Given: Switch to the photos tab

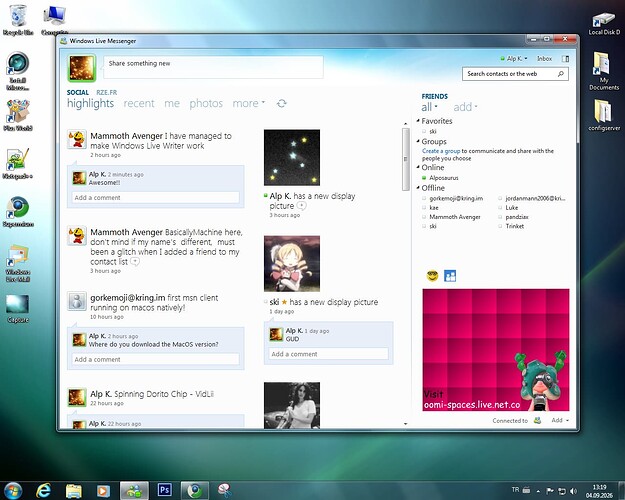Looking at the screenshot, I should [206, 103].
